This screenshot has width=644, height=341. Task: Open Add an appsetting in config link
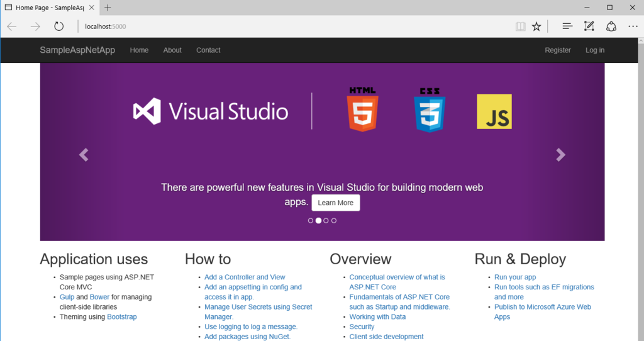click(x=253, y=292)
